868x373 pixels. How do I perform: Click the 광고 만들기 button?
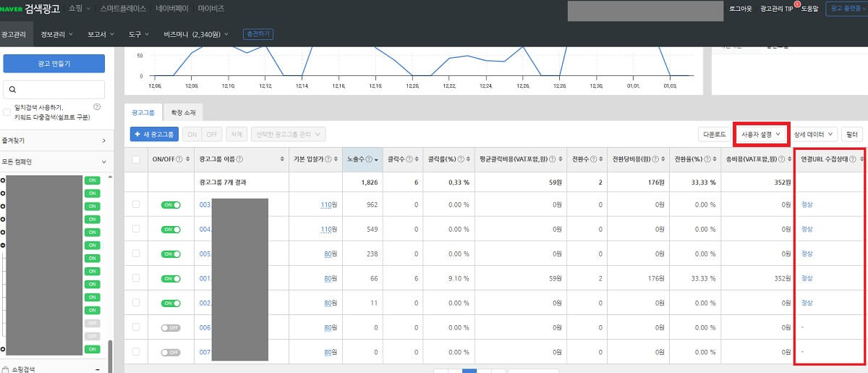click(x=54, y=64)
